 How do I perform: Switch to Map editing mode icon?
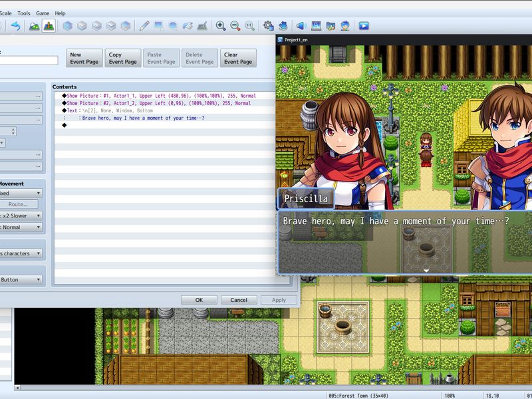click(35, 26)
